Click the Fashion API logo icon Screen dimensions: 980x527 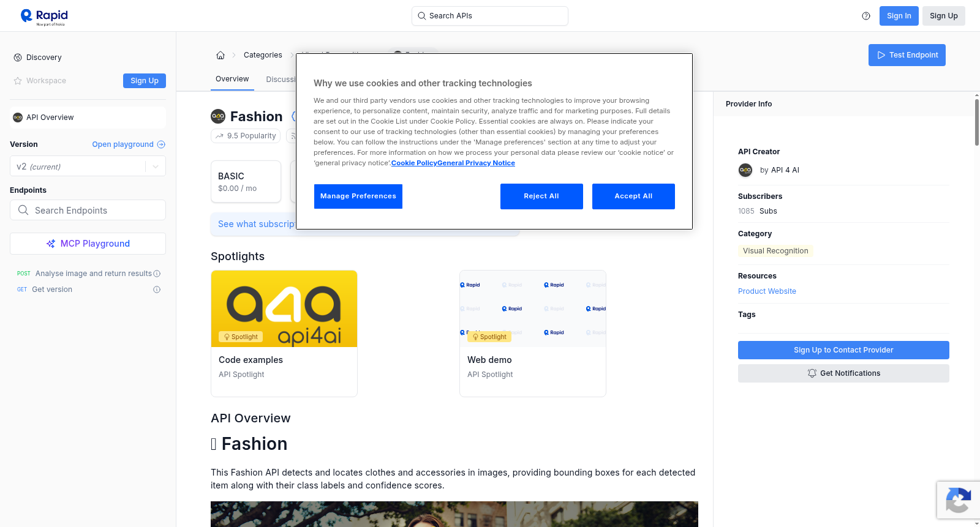pos(218,116)
